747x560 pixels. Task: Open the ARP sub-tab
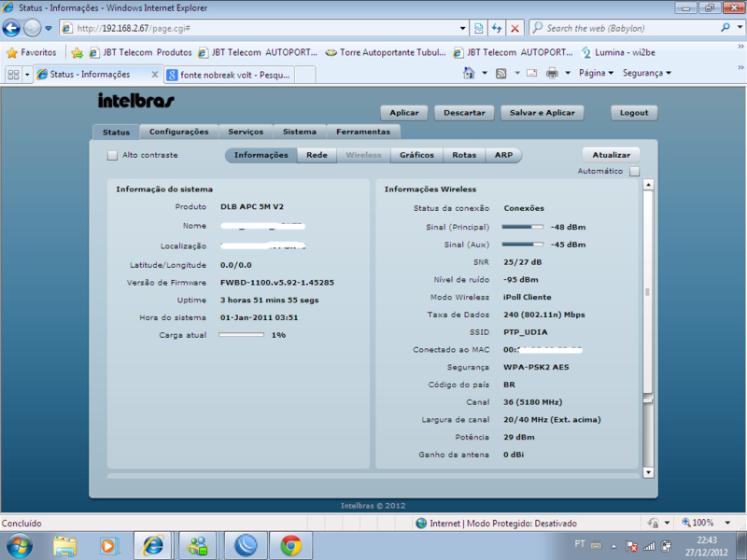pyautogui.click(x=503, y=155)
